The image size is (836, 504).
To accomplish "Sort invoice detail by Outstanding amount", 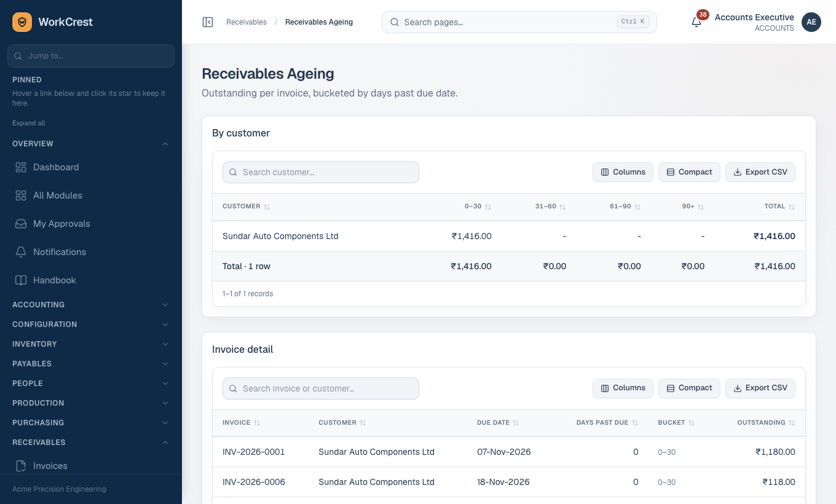I will (x=766, y=423).
